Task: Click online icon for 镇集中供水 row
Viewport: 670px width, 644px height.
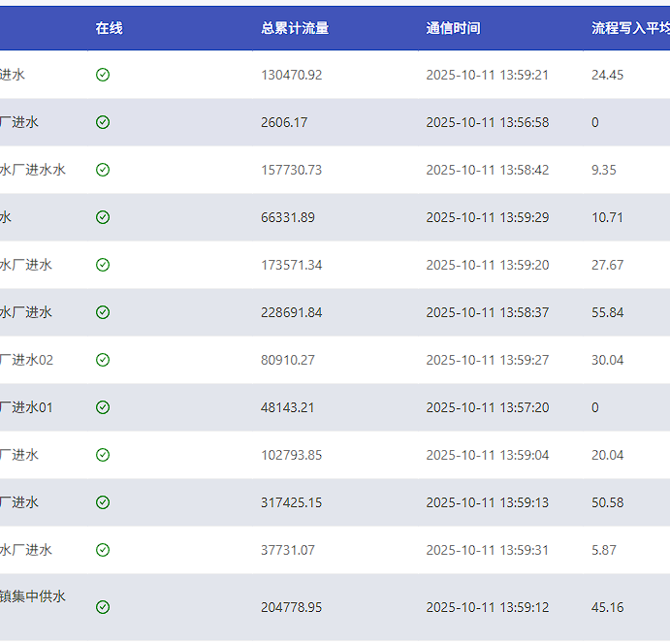Action: [103, 607]
